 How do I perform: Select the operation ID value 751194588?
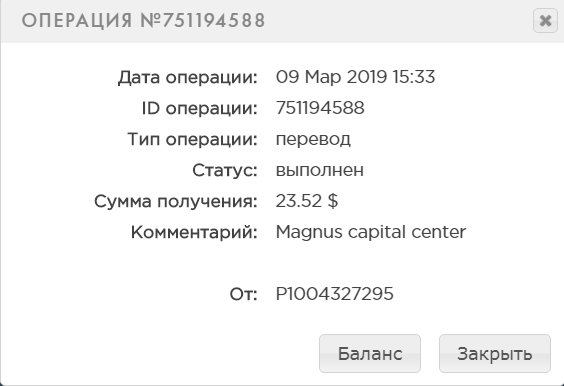point(320,108)
